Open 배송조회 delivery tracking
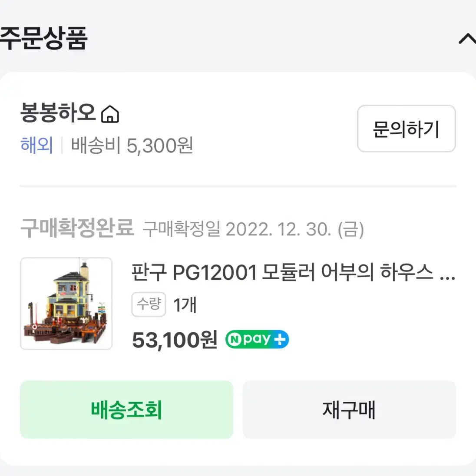 [126, 409]
